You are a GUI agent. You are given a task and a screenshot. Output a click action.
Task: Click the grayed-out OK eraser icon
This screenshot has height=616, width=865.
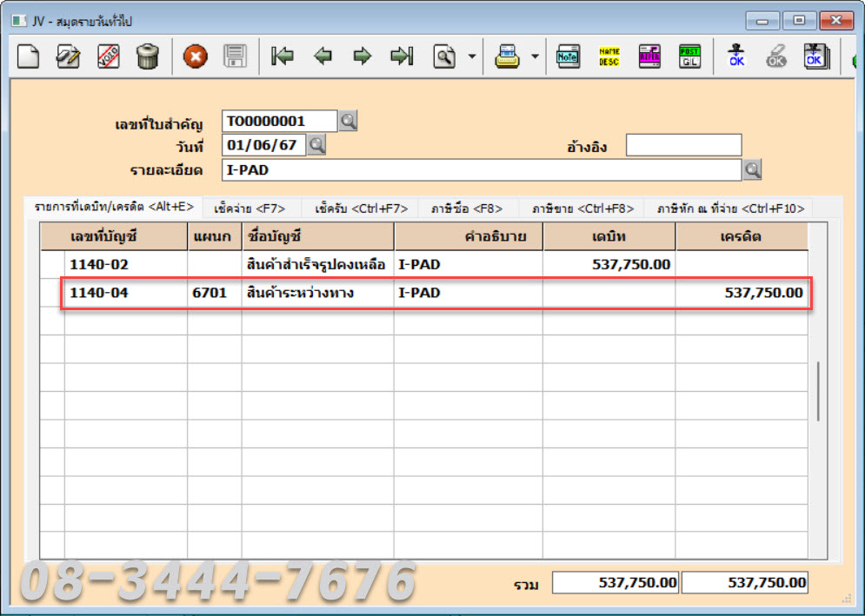pyautogui.click(x=776, y=56)
